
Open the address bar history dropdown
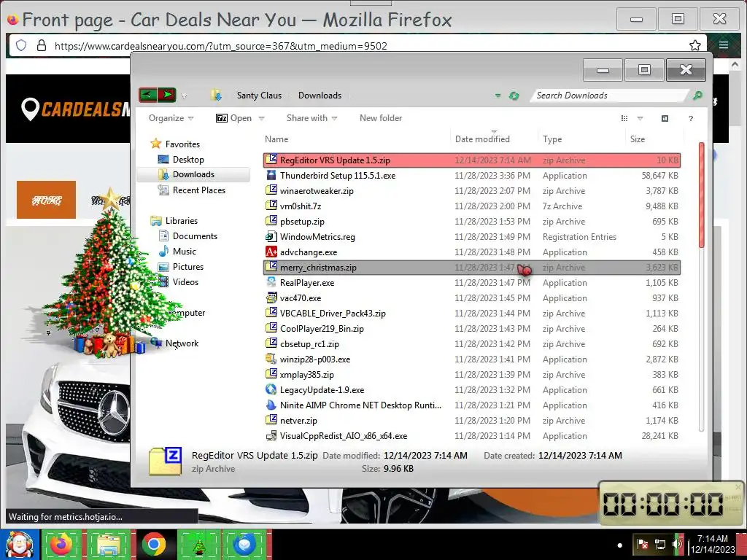tap(498, 96)
